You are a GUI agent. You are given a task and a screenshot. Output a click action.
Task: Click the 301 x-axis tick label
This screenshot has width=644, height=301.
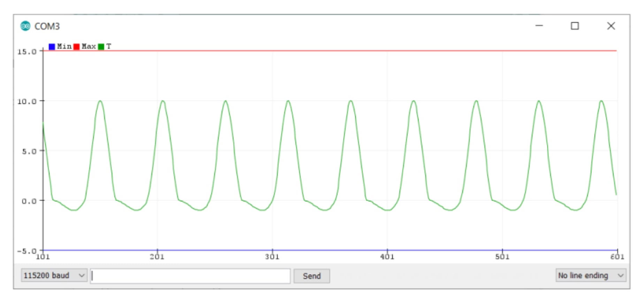pyautogui.click(x=272, y=257)
